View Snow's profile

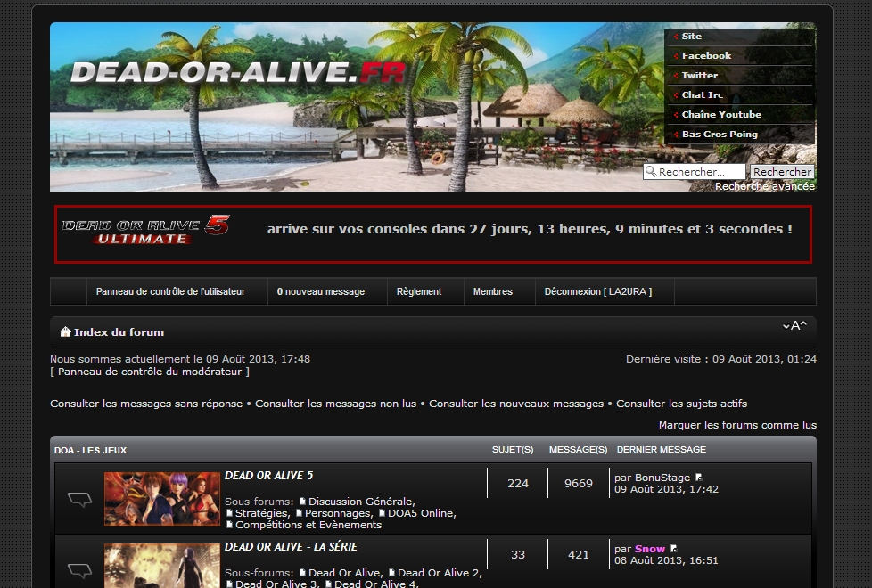[x=650, y=549]
